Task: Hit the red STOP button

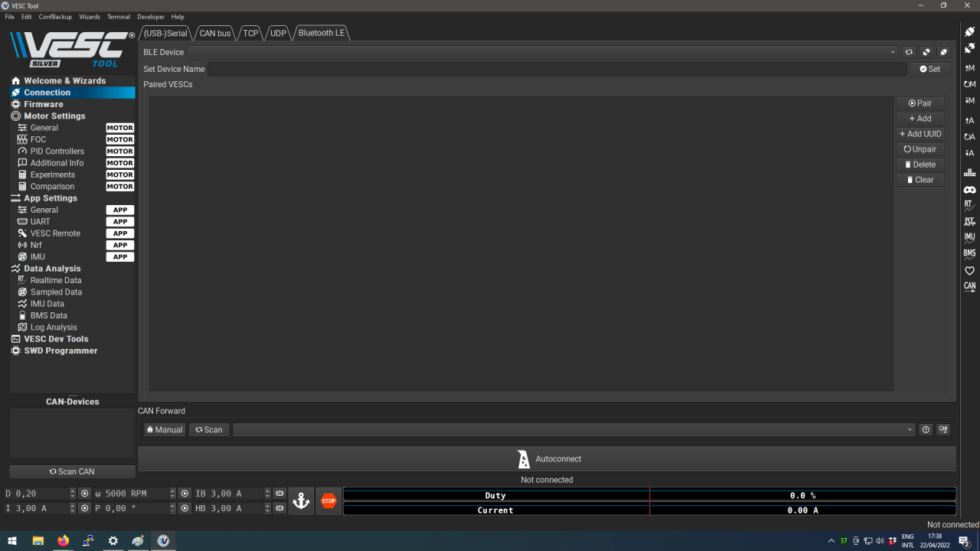Action: (328, 501)
